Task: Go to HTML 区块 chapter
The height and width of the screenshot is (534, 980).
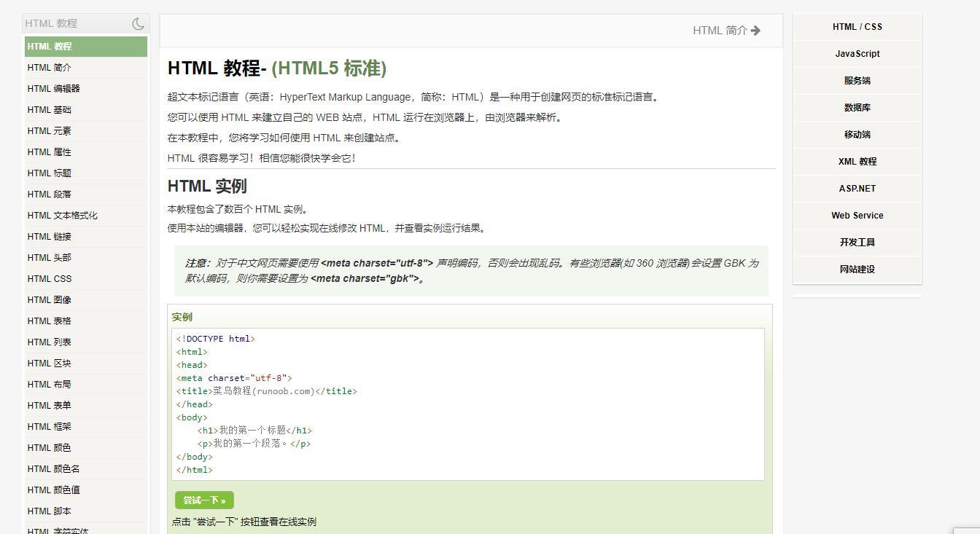Action: click(86, 364)
